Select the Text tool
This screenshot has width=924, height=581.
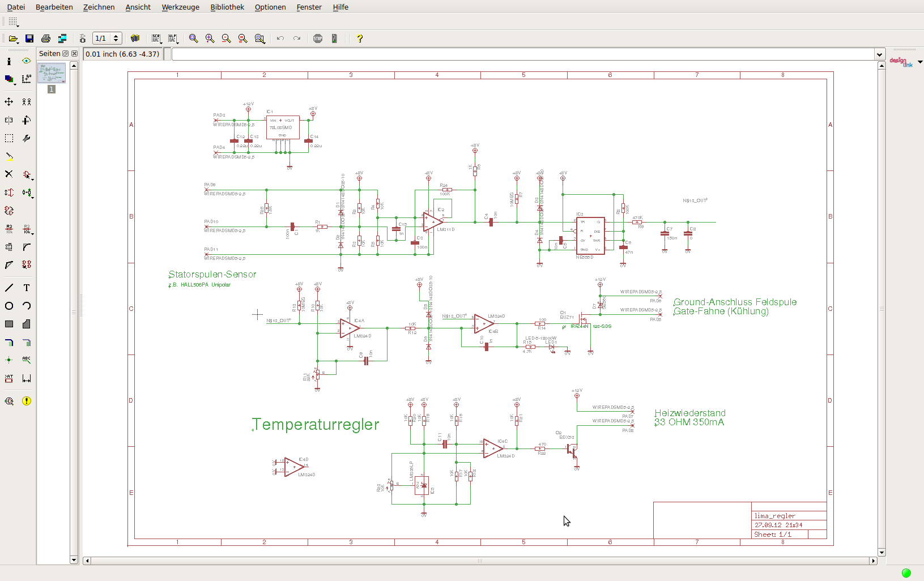(27, 288)
